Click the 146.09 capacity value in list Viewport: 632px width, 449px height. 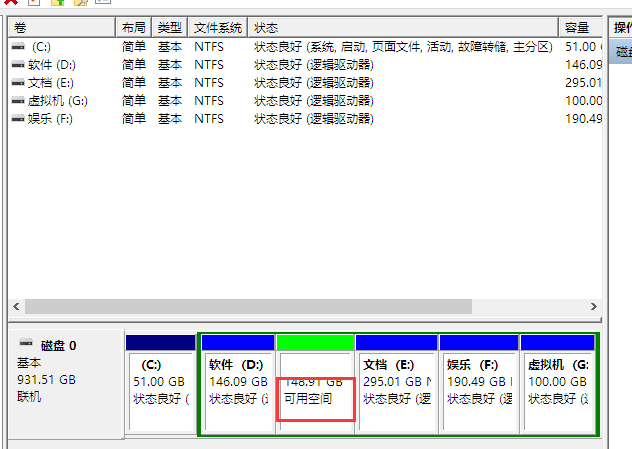(x=583, y=64)
